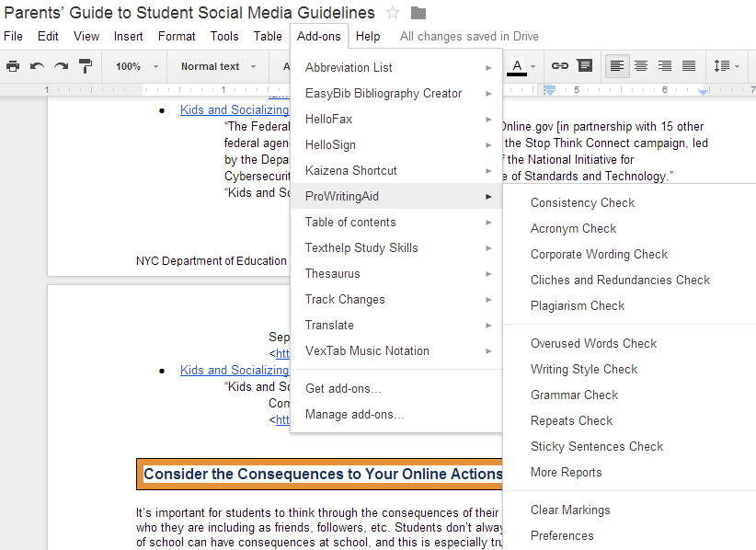Viewport: 756px width, 550px height.
Task: Run the Grammar Check
Action: tap(629, 395)
